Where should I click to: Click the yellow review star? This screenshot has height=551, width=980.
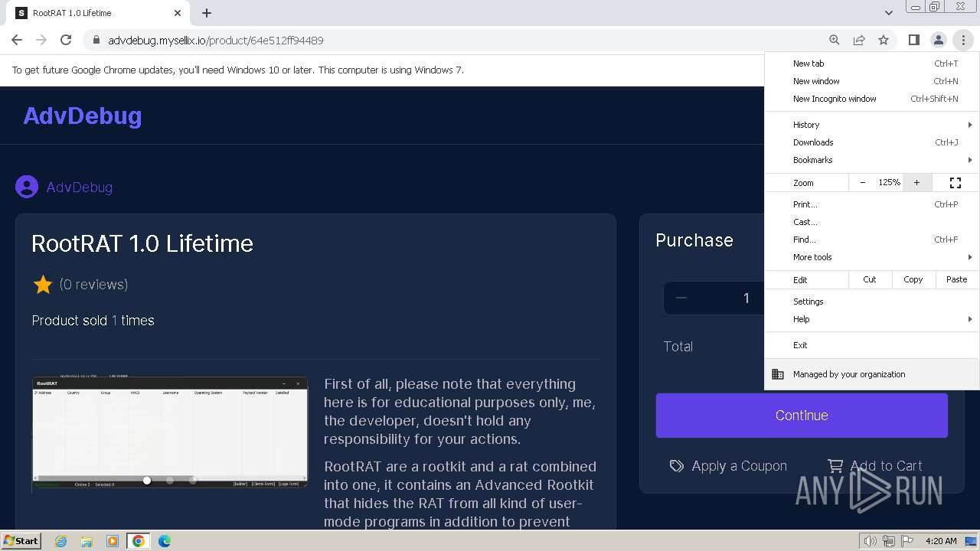pos(43,285)
